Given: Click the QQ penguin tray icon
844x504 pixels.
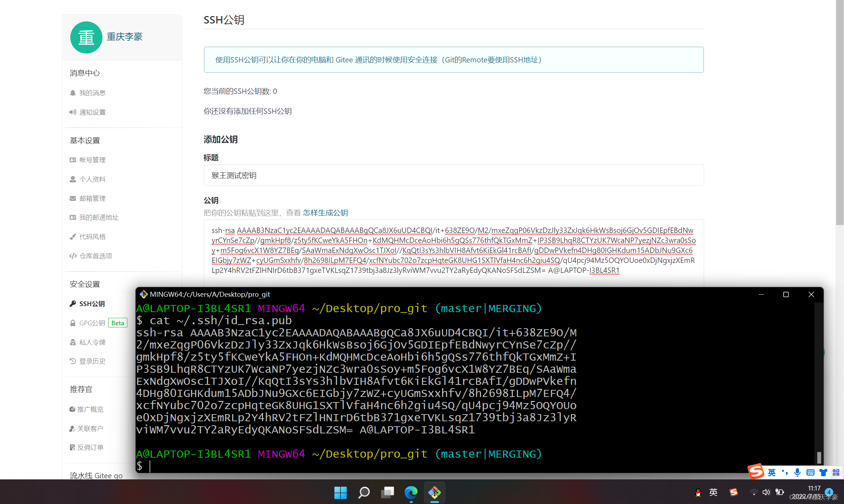Looking at the screenshot, I should coord(698,493).
